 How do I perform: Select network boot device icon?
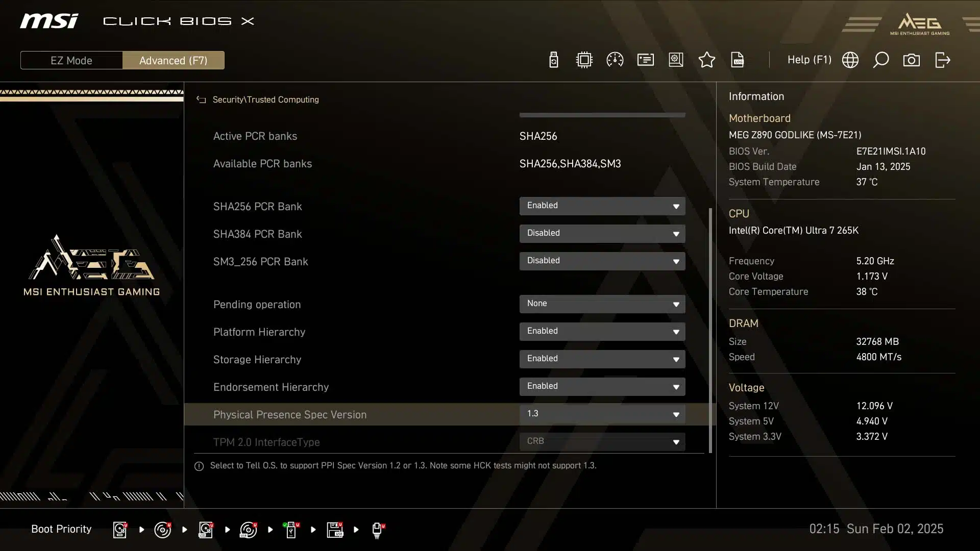click(x=378, y=530)
